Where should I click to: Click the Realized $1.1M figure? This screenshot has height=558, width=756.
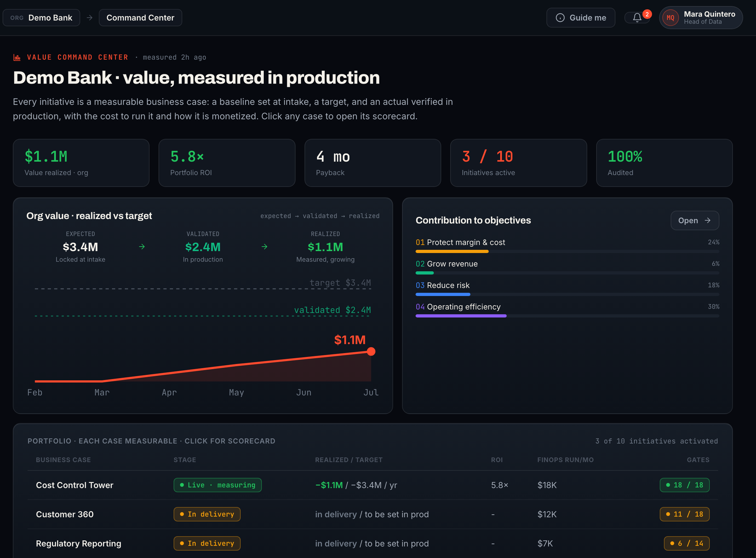click(x=325, y=247)
